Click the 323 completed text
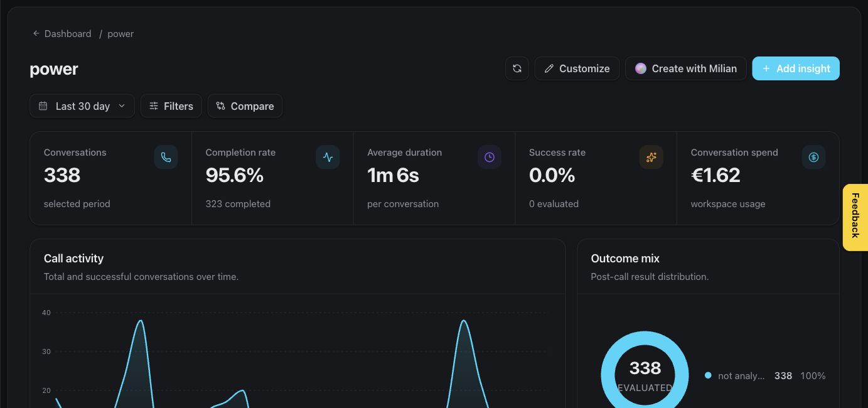868x408 pixels. click(x=238, y=204)
